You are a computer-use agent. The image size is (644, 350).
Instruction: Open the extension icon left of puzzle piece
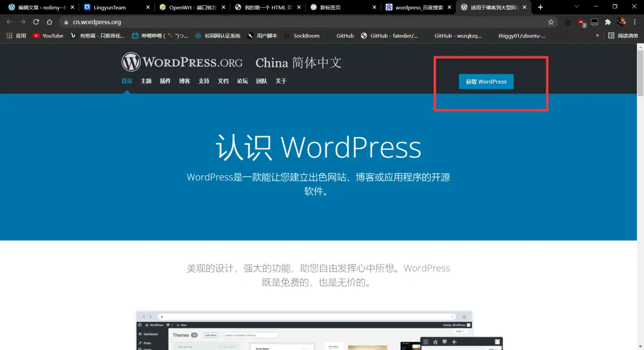[595, 22]
